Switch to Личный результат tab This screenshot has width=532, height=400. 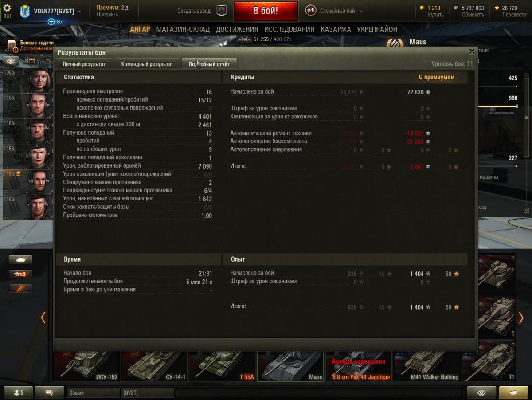[x=84, y=64]
